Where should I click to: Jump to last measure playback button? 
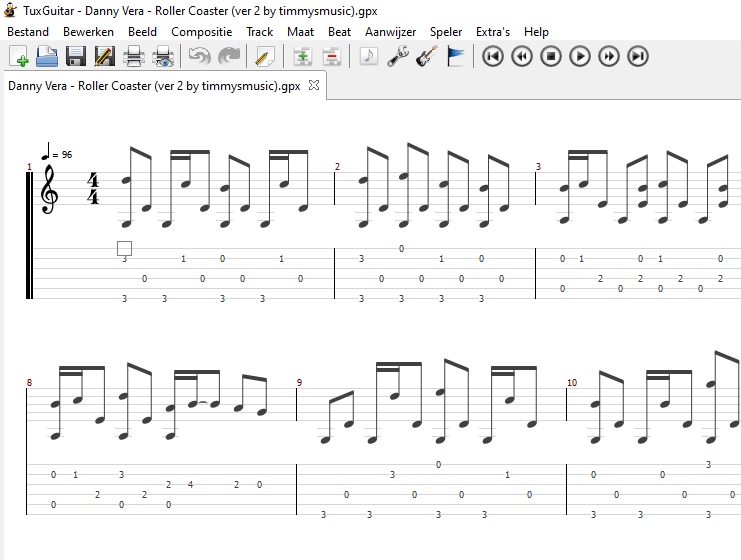(x=638, y=56)
